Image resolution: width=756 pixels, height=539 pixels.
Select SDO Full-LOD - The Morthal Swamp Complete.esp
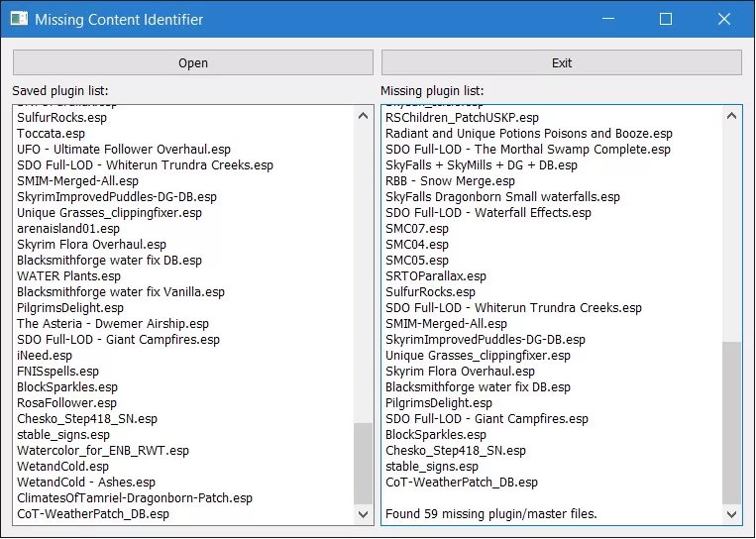pyautogui.click(x=528, y=150)
